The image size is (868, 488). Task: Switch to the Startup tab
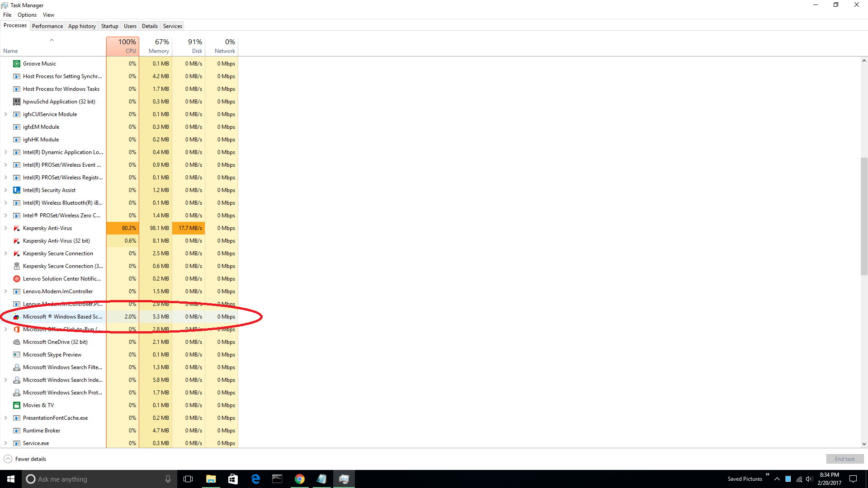(109, 26)
